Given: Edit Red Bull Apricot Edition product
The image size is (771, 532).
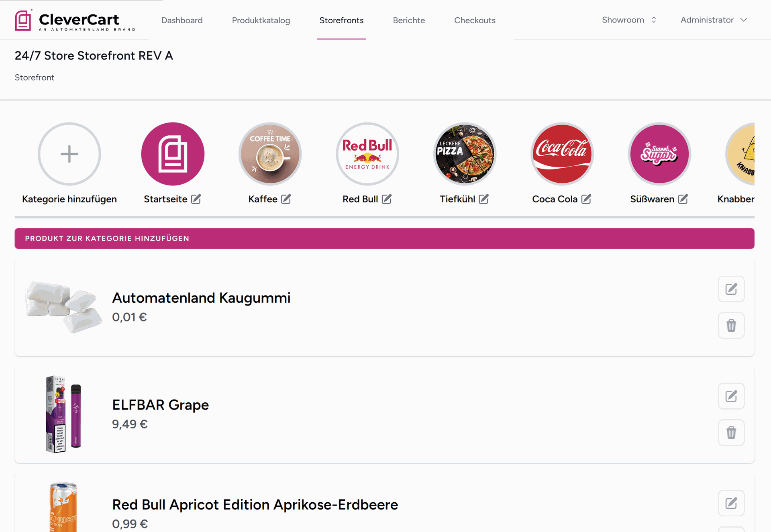Looking at the screenshot, I should [731, 503].
